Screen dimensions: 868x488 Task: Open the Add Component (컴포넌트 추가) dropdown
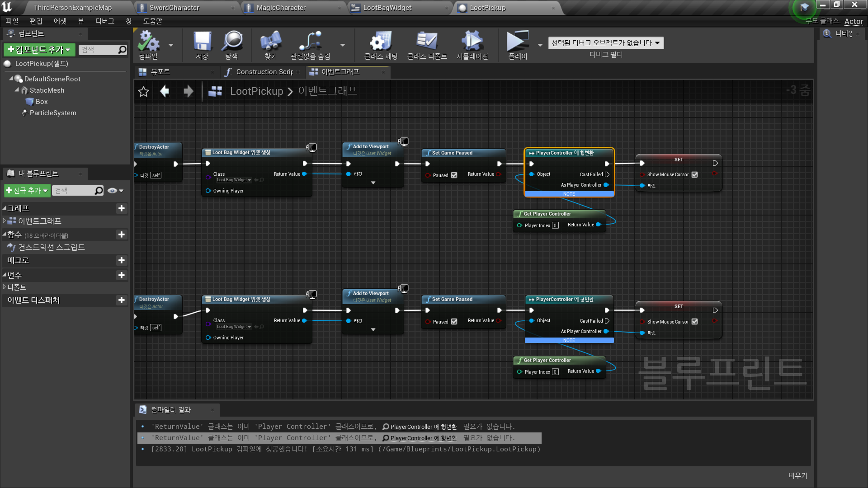coord(39,50)
